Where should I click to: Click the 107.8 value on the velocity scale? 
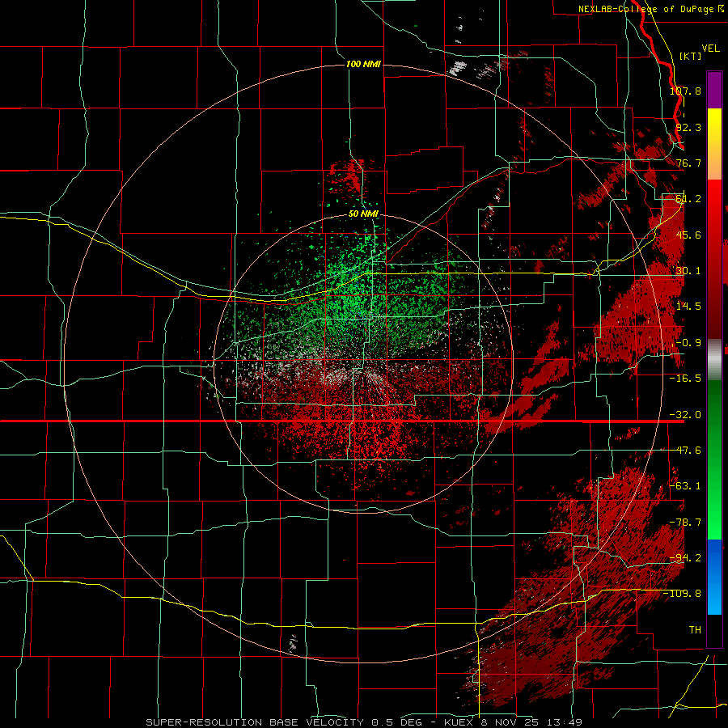click(x=685, y=91)
